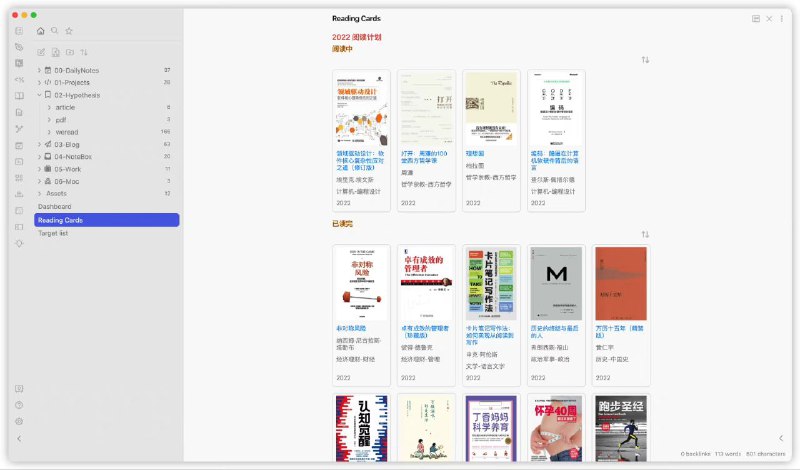
Task: Expand the pdf subfolder
Action: coord(49,119)
